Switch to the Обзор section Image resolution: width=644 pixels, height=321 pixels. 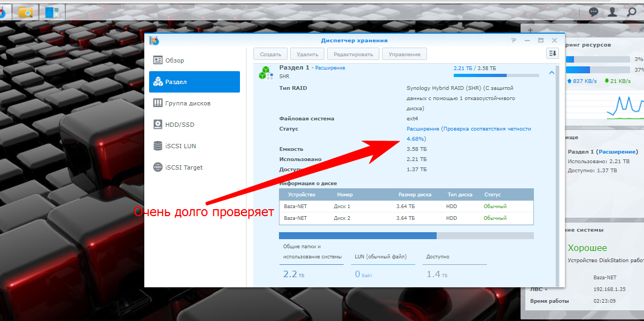click(x=195, y=60)
